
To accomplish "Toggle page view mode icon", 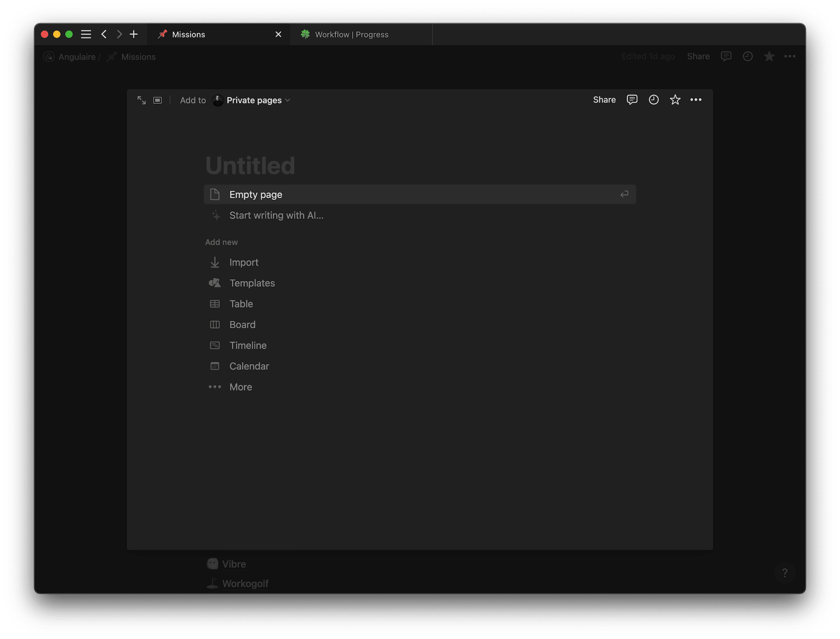I will coord(157,100).
